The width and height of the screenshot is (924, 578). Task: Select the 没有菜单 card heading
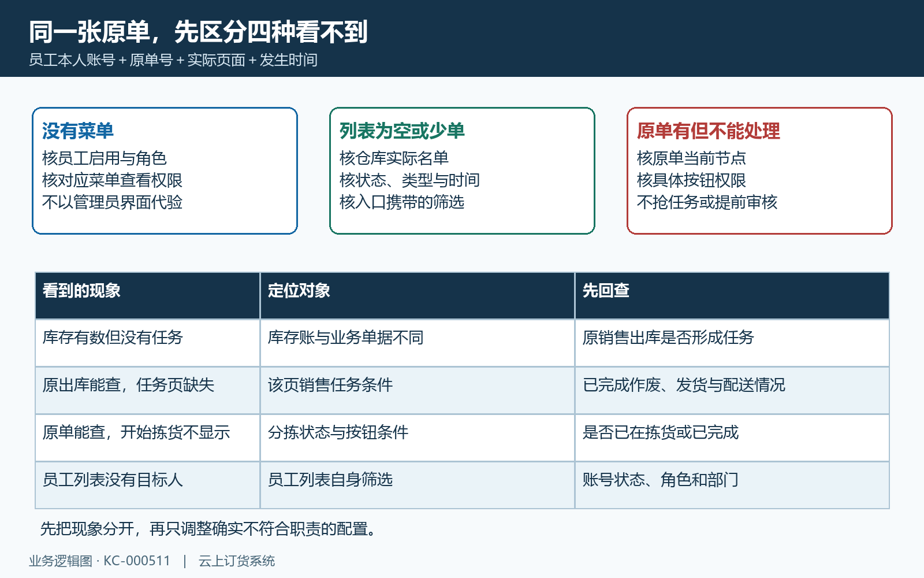pyautogui.click(x=78, y=131)
